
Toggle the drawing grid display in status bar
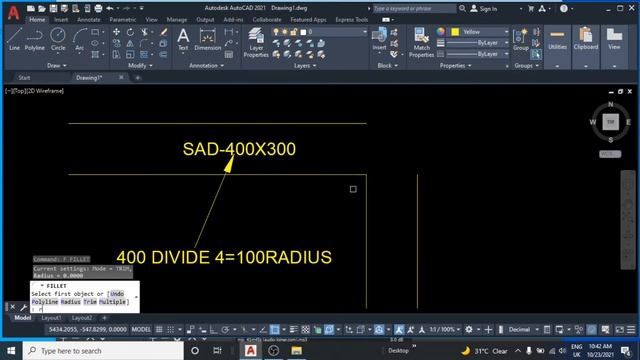tap(159, 329)
